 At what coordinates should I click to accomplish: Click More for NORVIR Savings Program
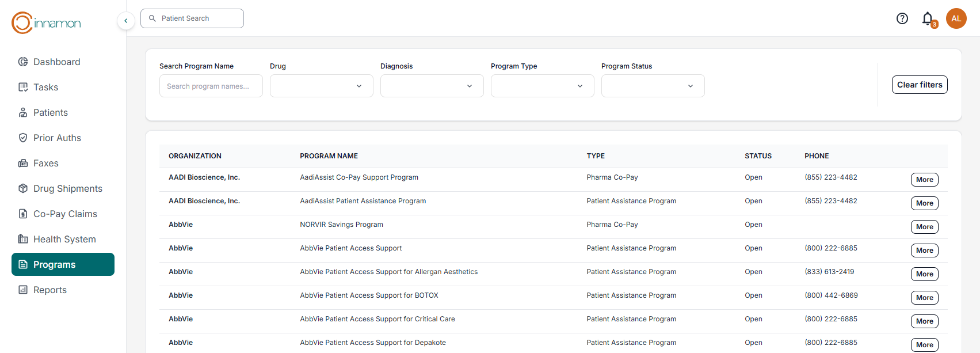pos(924,227)
